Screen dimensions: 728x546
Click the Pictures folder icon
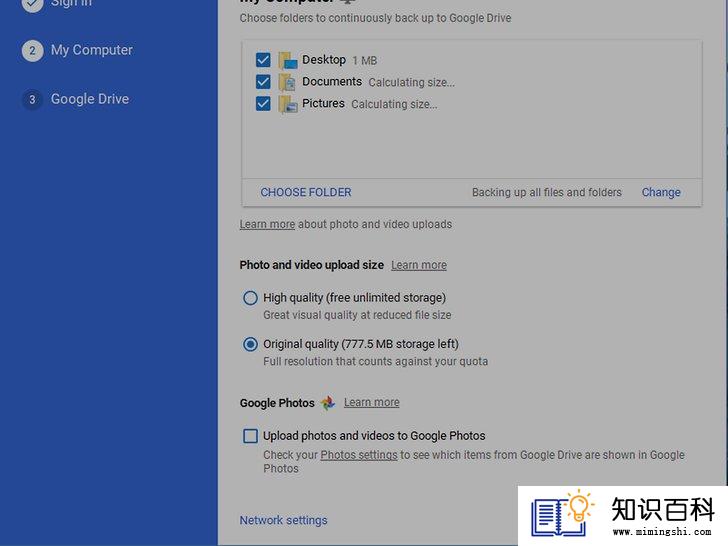(287, 104)
